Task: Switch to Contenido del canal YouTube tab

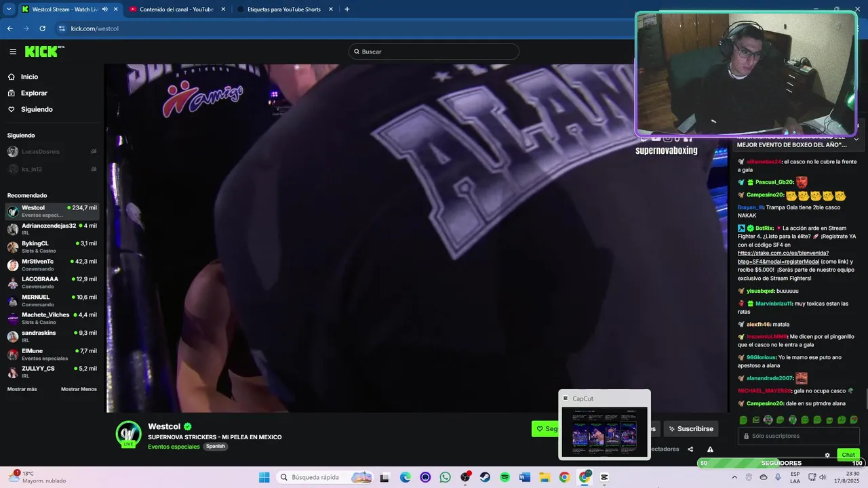Action: coord(178,9)
